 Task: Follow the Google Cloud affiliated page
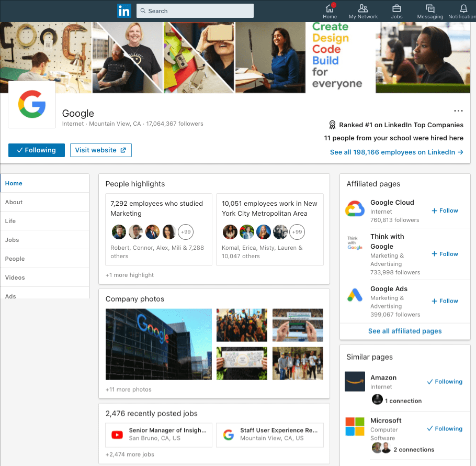tap(444, 210)
